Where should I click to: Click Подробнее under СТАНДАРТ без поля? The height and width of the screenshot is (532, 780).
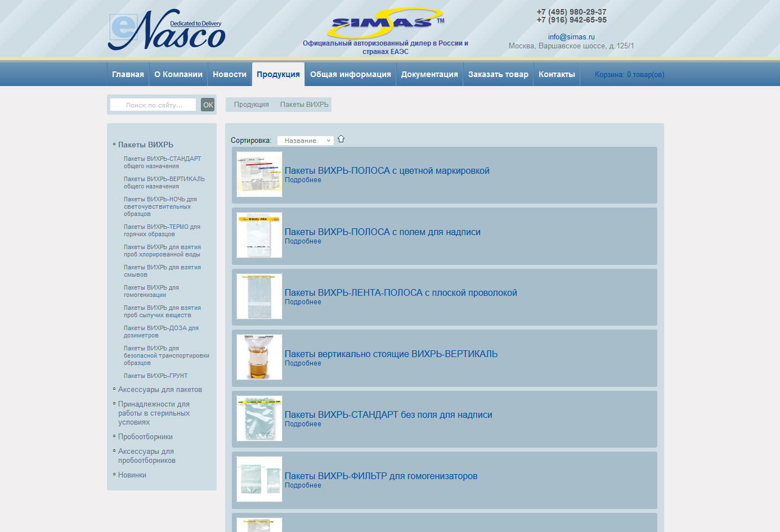click(x=303, y=424)
